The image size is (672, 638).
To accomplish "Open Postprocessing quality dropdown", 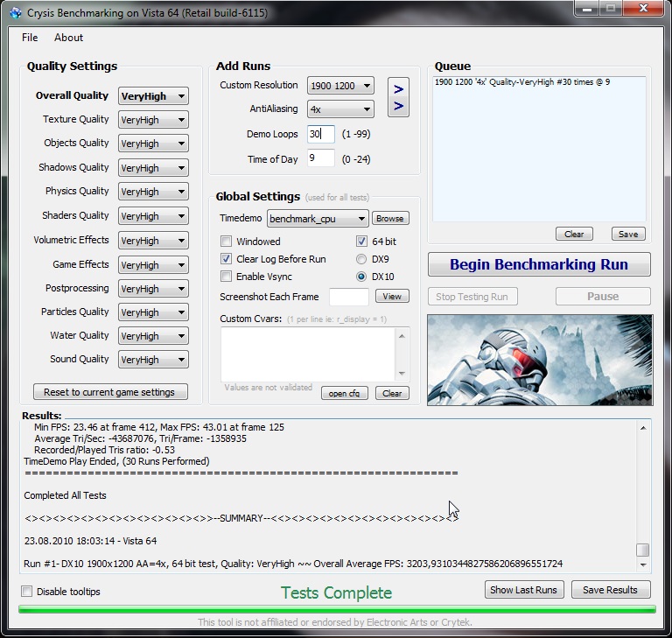I will pos(153,289).
